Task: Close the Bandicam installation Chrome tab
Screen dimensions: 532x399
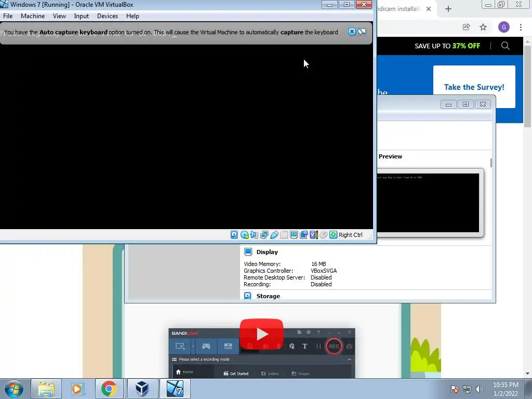Action: pos(429,9)
